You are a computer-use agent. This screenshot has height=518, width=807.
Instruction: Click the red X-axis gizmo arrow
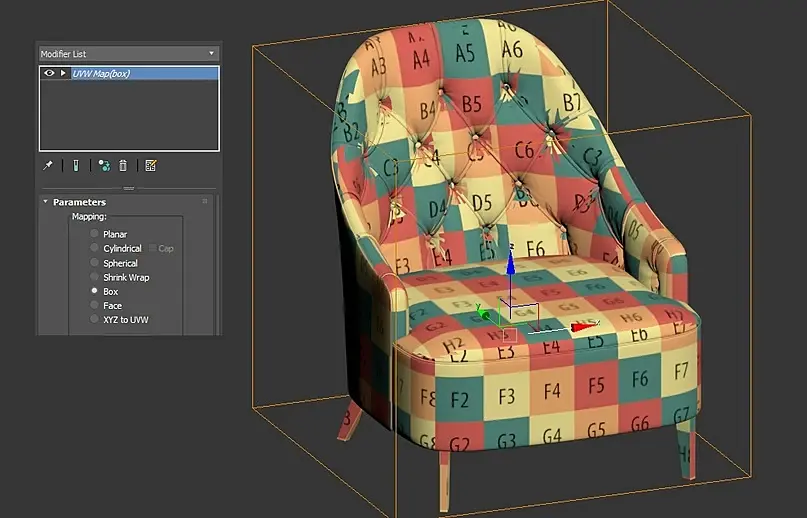coord(584,326)
